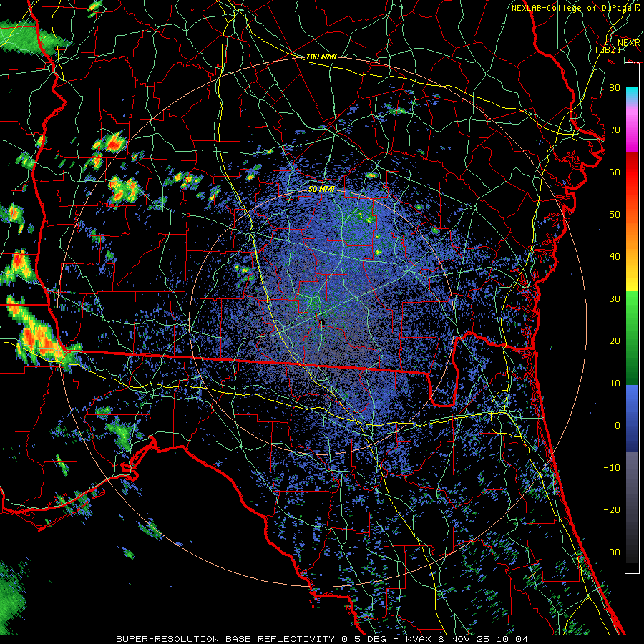
Task: Click the 30 value on the dBZ scale
Action: pos(615,299)
